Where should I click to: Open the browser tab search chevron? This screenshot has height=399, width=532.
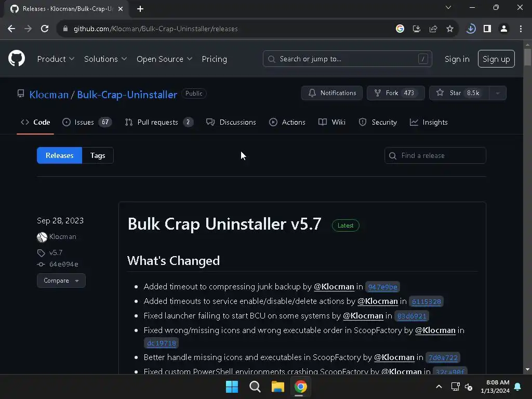448,7
